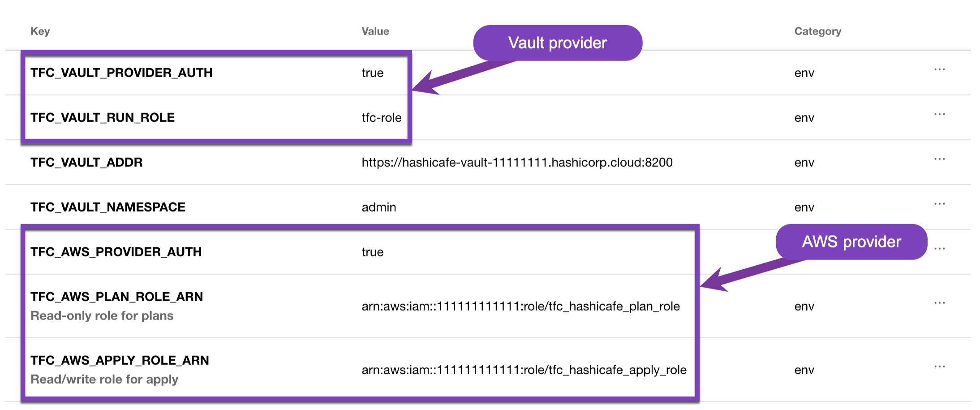Click the purple Vault provider label
The image size is (980, 410).
pyautogui.click(x=557, y=43)
